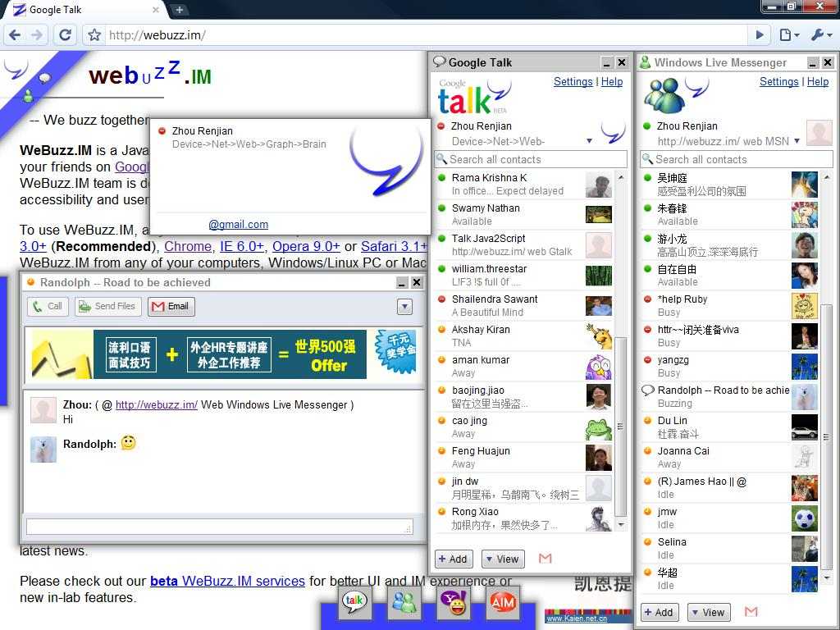Open Google Talk from bottom dock

click(354, 602)
